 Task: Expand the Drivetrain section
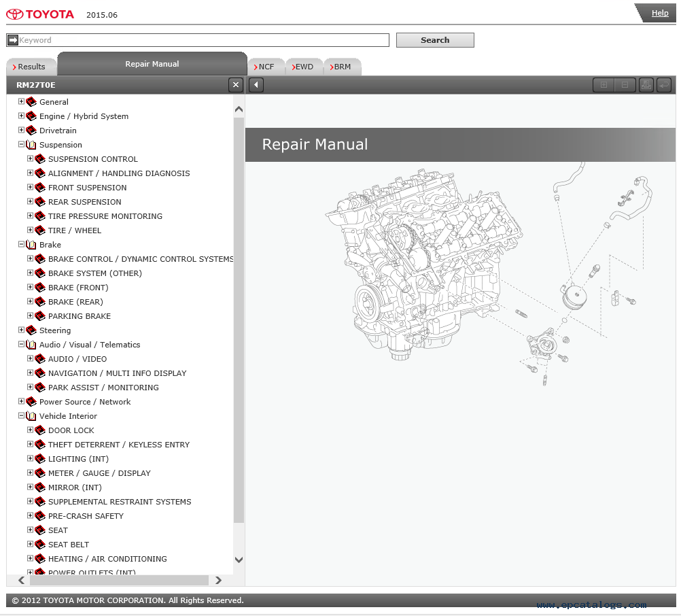point(21,130)
